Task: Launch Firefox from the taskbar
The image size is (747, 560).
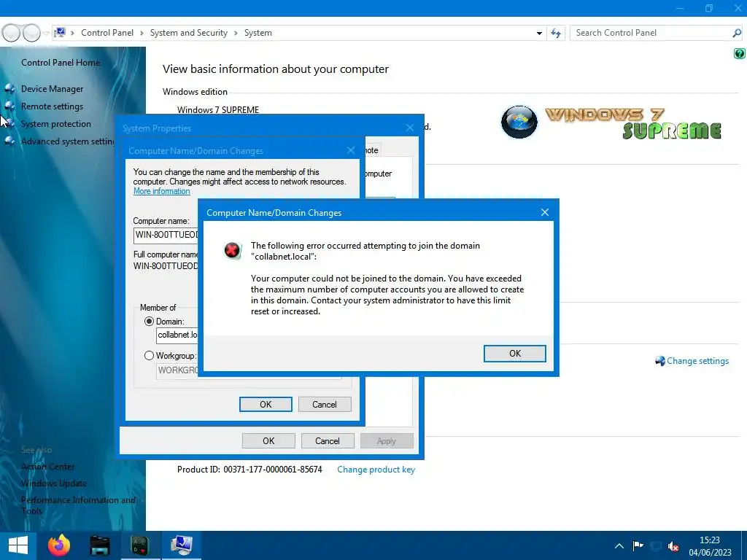Action: (x=59, y=545)
